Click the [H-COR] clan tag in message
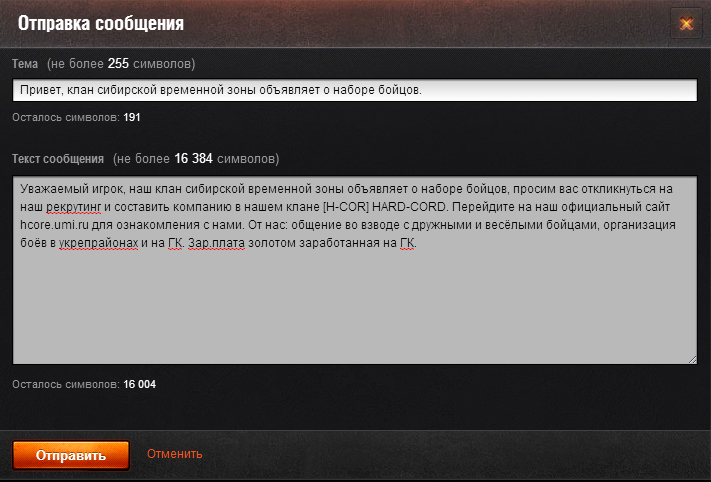 click(346, 207)
